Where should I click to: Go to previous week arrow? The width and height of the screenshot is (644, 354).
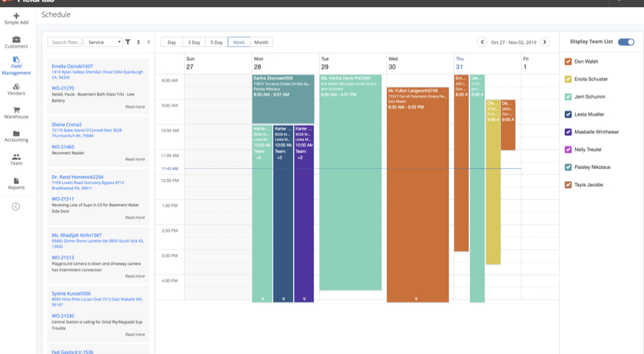pyautogui.click(x=482, y=42)
